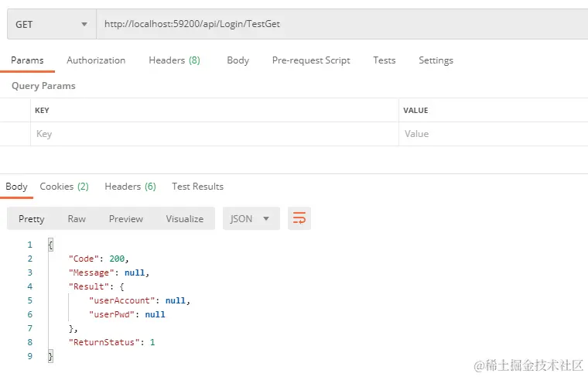This screenshot has height=377, width=588.
Task: Click the request URL field
Action: (340, 24)
